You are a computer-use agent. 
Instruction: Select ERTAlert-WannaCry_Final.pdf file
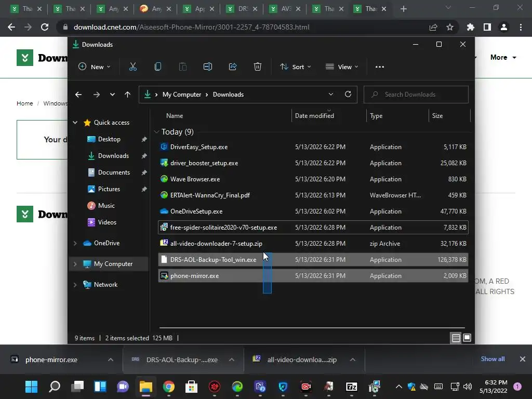coord(313,195)
